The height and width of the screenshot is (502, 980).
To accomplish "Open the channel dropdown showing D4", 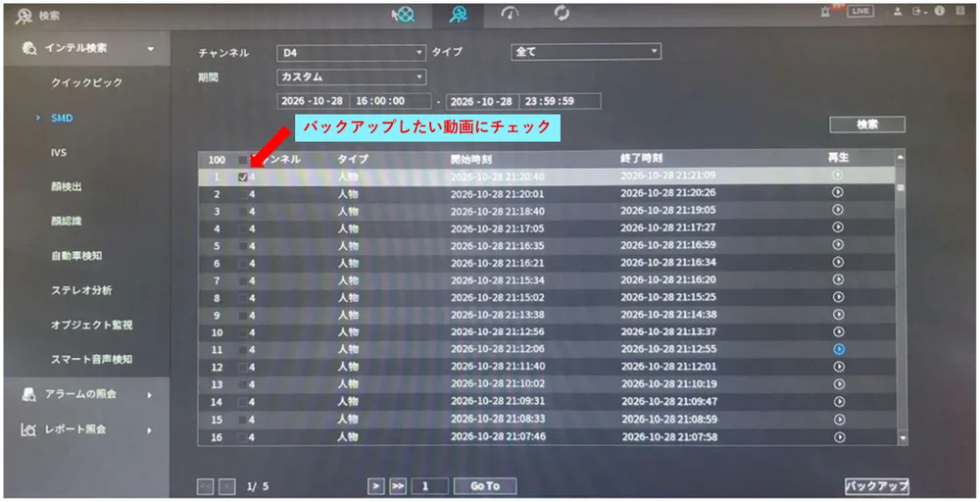I will (351, 53).
